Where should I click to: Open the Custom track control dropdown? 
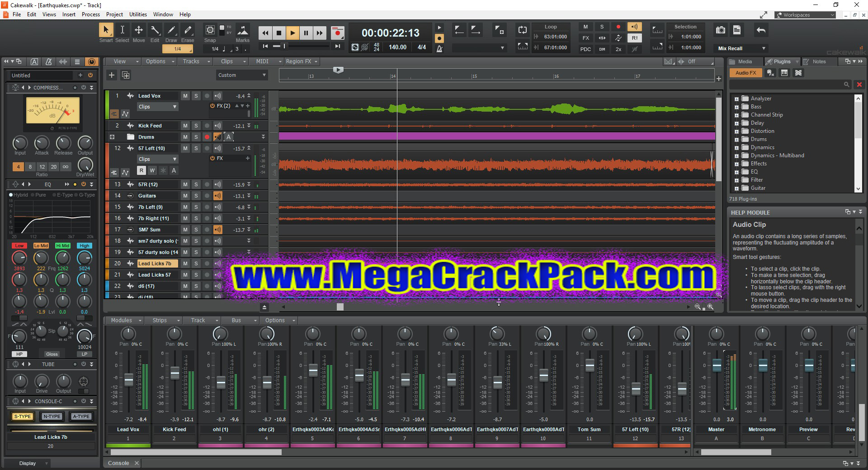[242, 75]
